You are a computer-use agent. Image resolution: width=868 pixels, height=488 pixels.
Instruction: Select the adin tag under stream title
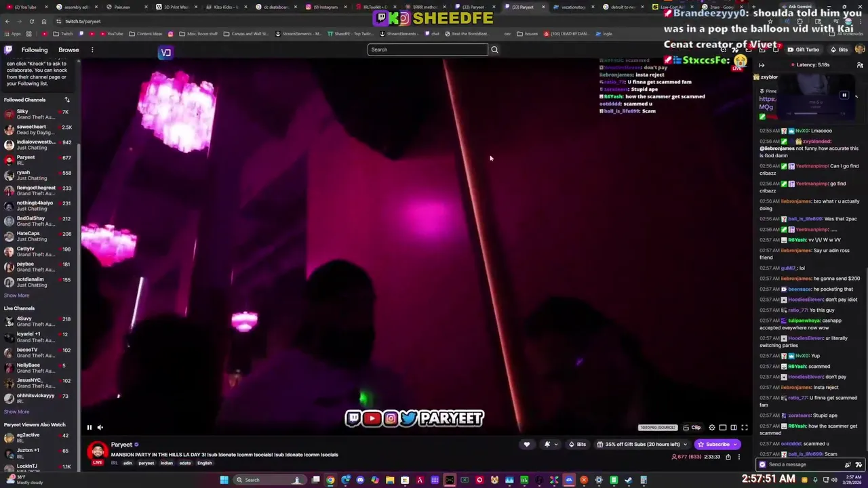pyautogui.click(x=127, y=463)
